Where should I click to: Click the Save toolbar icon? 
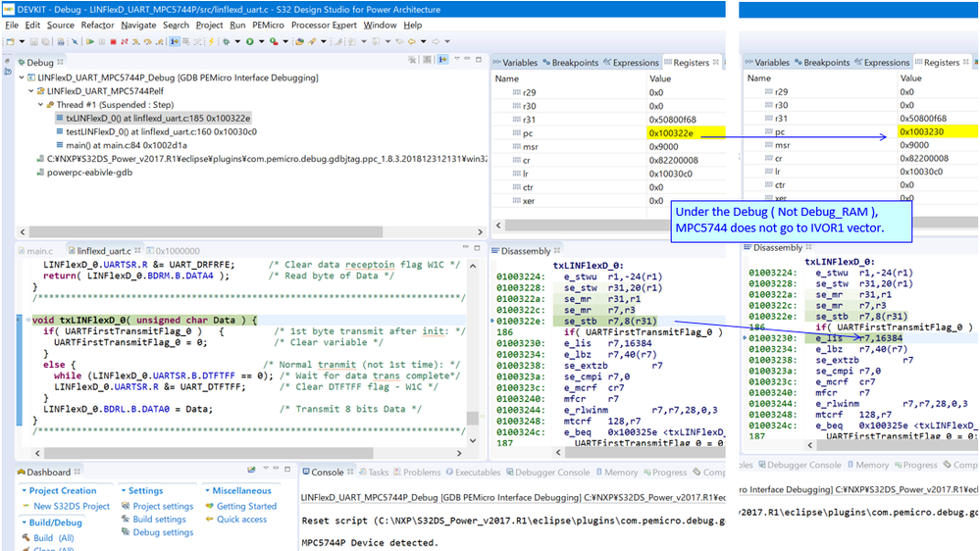[x=33, y=42]
